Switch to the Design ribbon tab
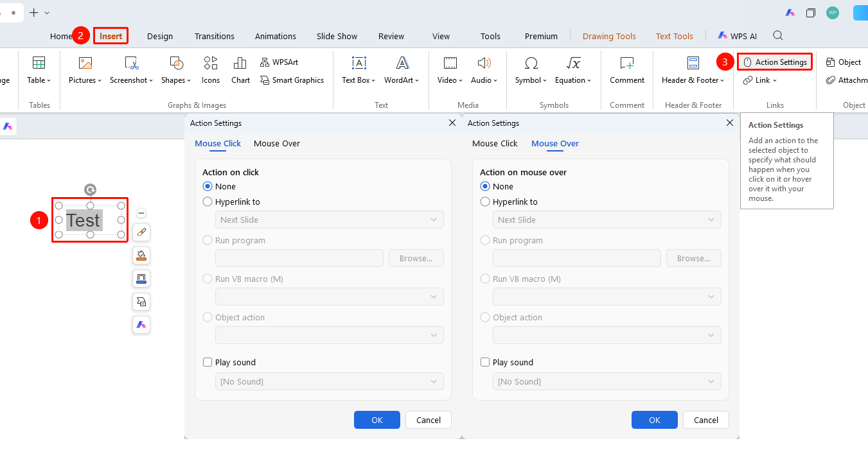 tap(160, 36)
